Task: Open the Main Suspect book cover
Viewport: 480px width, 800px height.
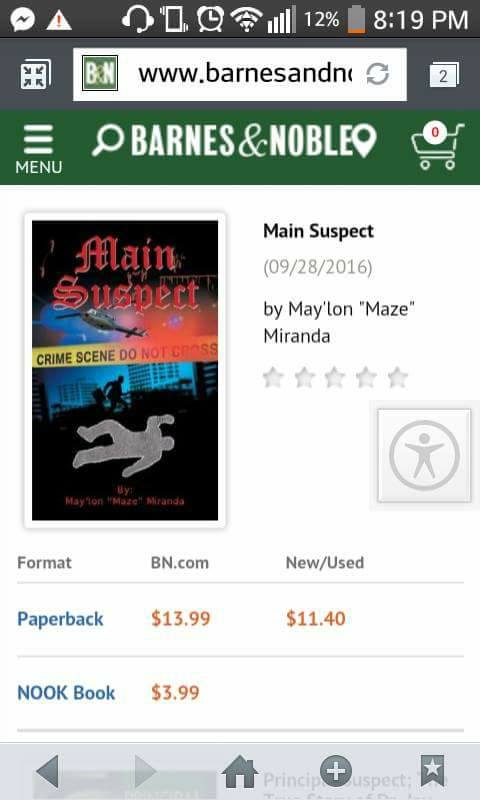Action: (125, 370)
